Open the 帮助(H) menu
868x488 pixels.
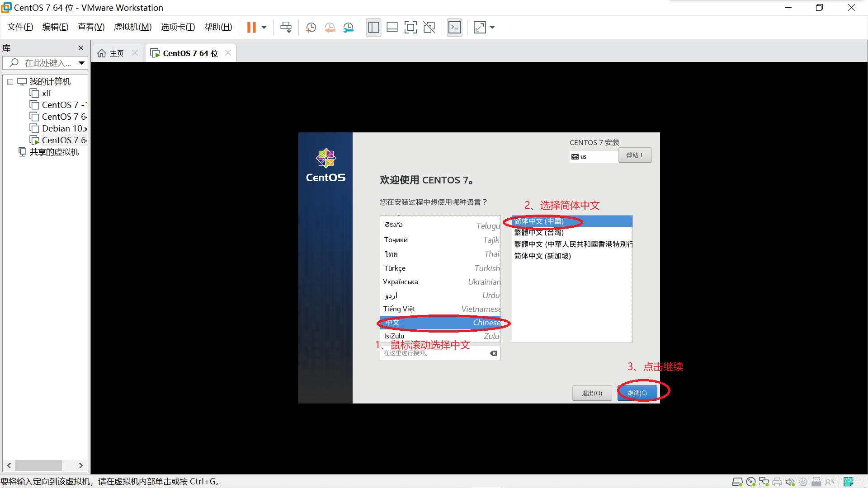click(218, 27)
